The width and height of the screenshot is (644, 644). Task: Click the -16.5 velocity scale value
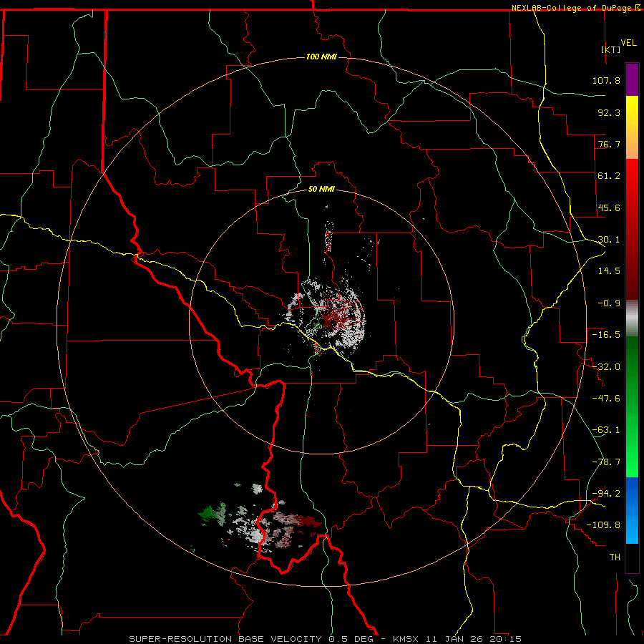606,335
